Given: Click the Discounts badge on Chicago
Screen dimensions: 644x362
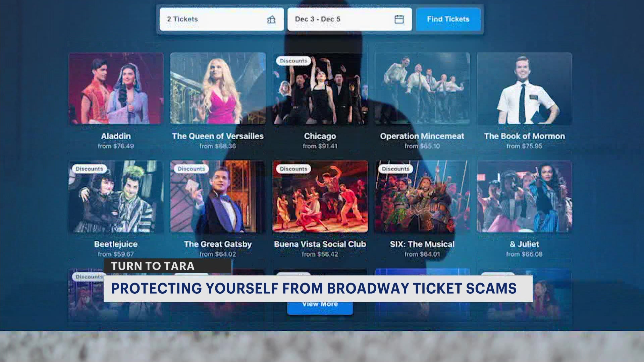Looking at the screenshot, I should (x=293, y=61).
